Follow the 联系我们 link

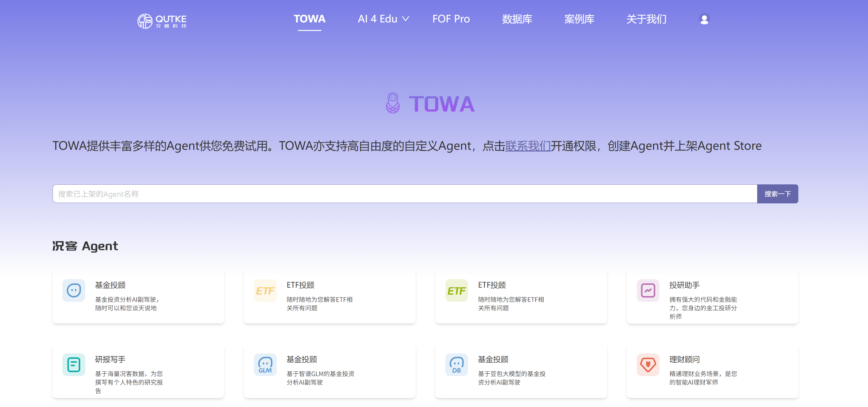coord(528,146)
